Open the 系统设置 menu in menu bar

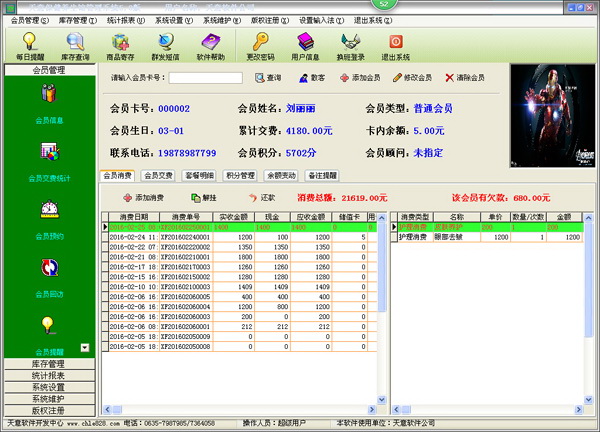165,19
